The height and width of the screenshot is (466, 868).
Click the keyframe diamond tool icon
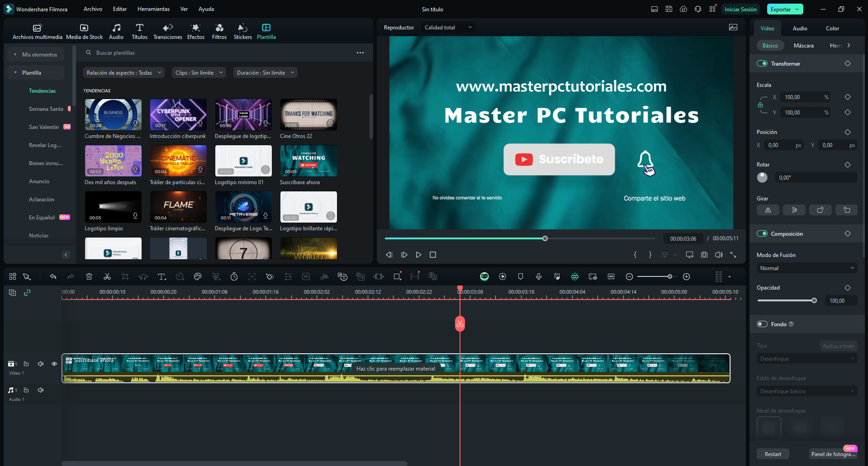click(270, 276)
